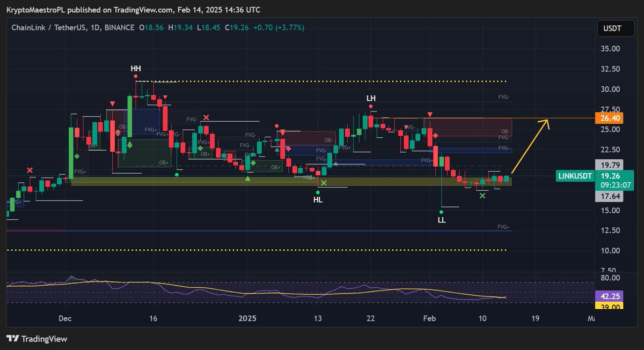Viewport: 644px width, 350px height.
Task: Click the LL swing label
Action: [442, 220]
